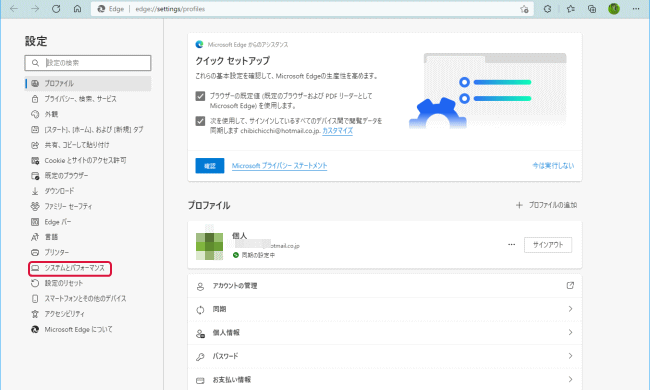Screen dimensions: 650x390
Task: Click the プリンター icon in sidebar
Action: 35,252
